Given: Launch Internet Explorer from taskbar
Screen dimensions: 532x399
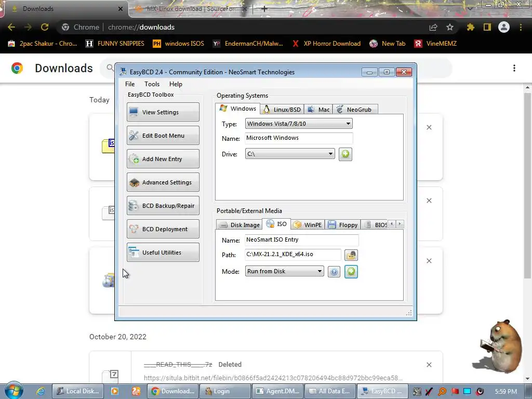Looking at the screenshot, I should (x=41, y=391).
